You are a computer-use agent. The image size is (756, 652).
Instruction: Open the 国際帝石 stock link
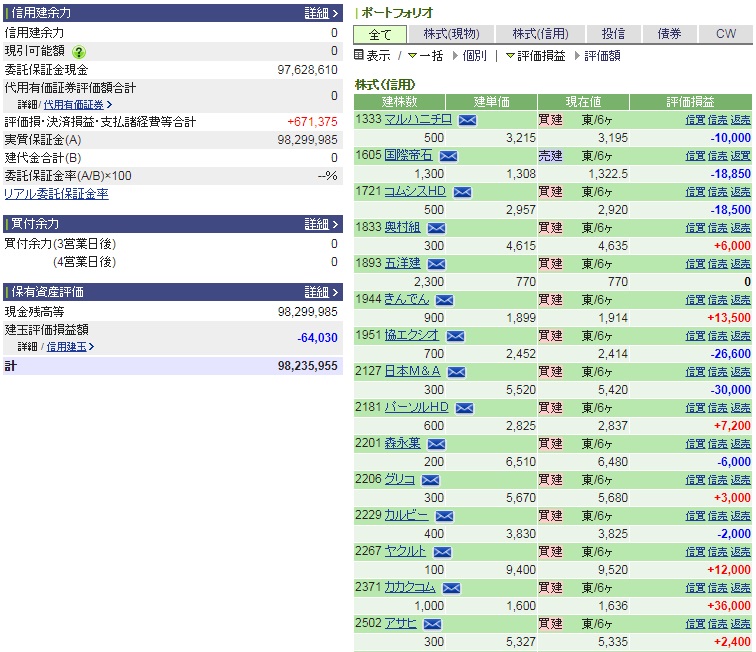pos(408,155)
